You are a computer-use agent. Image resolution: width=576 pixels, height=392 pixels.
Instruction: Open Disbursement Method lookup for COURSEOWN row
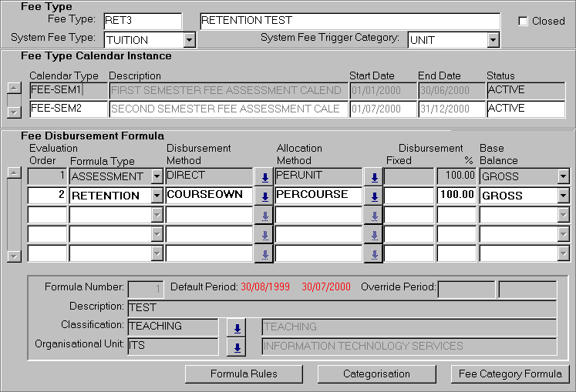264,196
